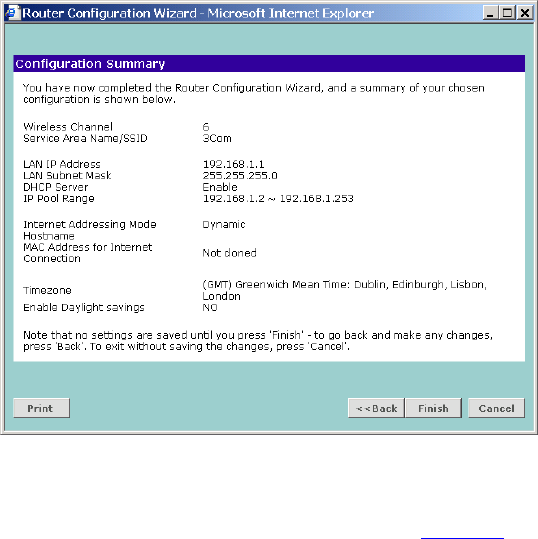Click the window title bar text
This screenshot has height=539, width=538.
198,13
